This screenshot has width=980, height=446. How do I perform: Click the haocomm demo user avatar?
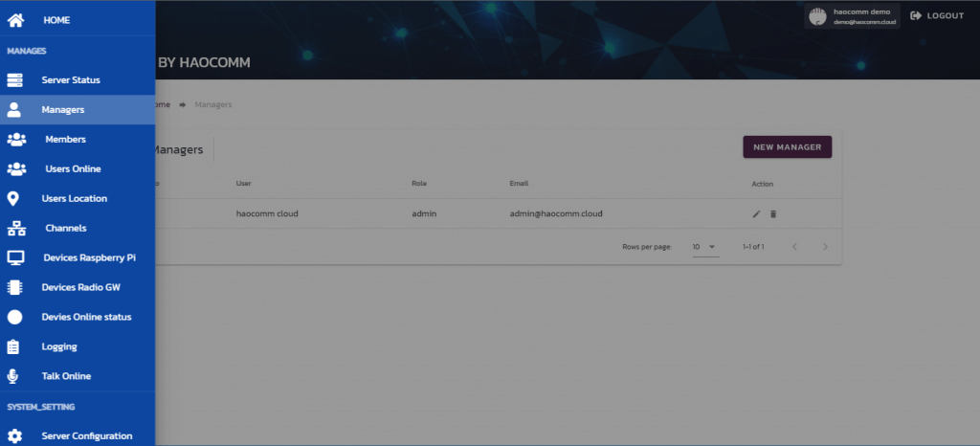817,17
